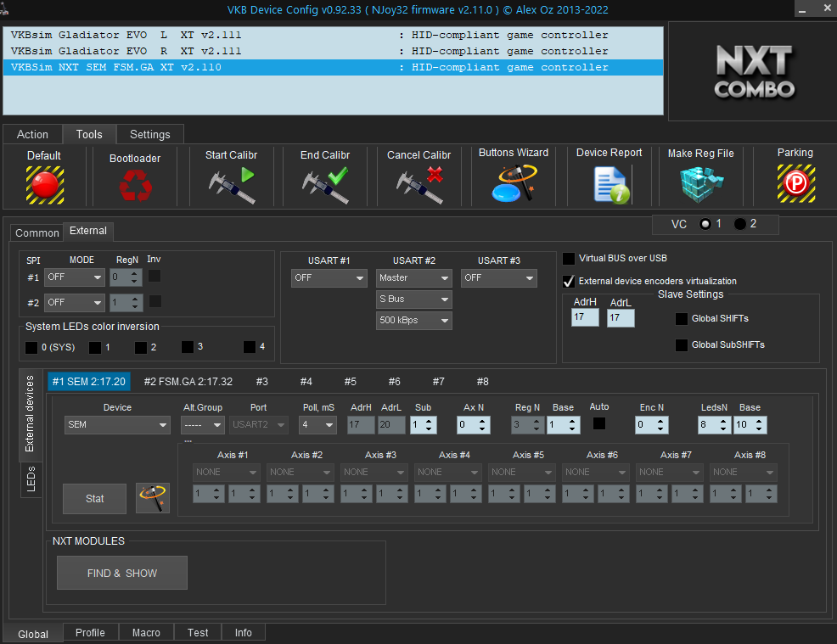Viewport: 837px width, 644px height.
Task: Switch to the Action tab
Action: (x=32, y=134)
